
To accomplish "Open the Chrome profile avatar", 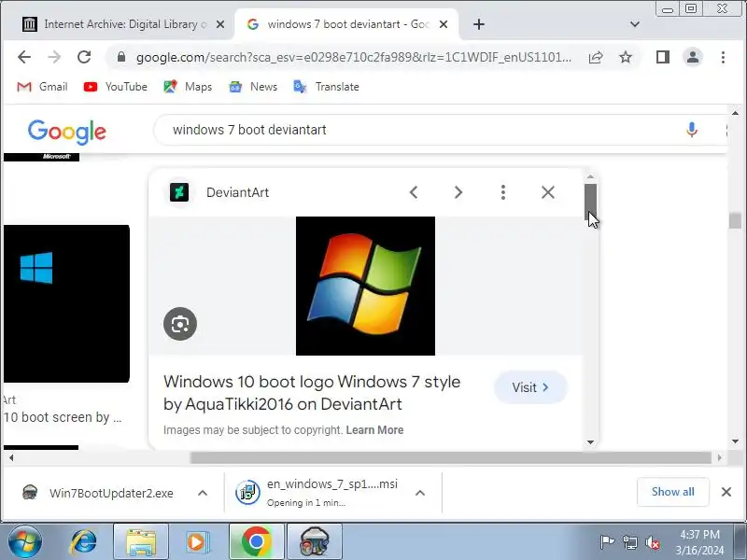I will pyautogui.click(x=693, y=57).
